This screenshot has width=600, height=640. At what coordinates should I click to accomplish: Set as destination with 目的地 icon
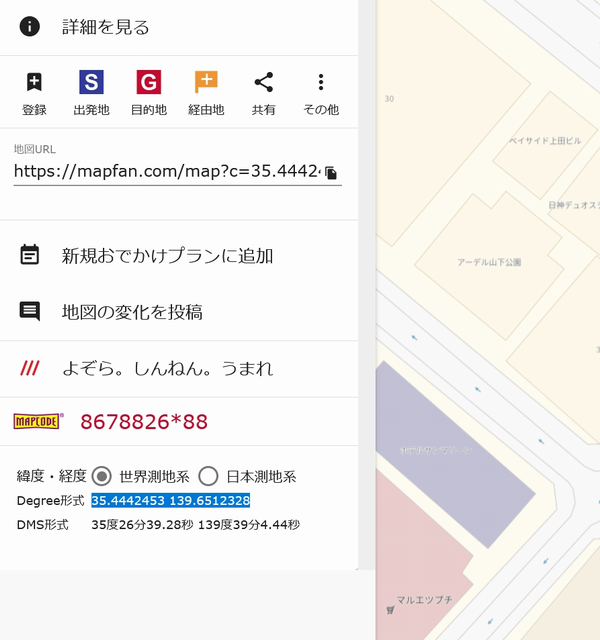click(148, 83)
